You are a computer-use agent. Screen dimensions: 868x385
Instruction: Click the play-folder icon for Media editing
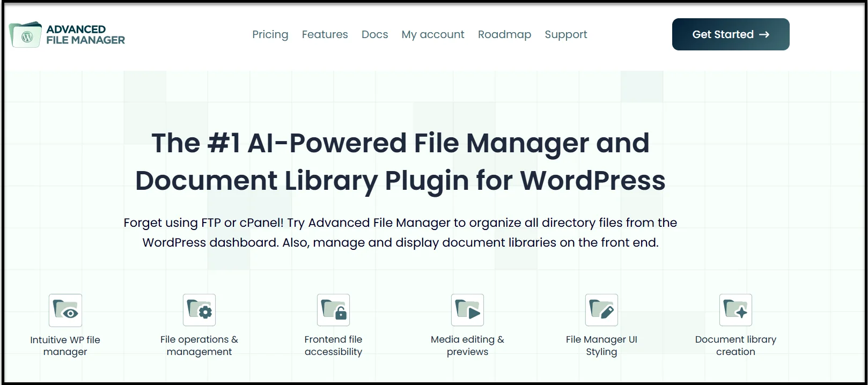pyautogui.click(x=467, y=310)
